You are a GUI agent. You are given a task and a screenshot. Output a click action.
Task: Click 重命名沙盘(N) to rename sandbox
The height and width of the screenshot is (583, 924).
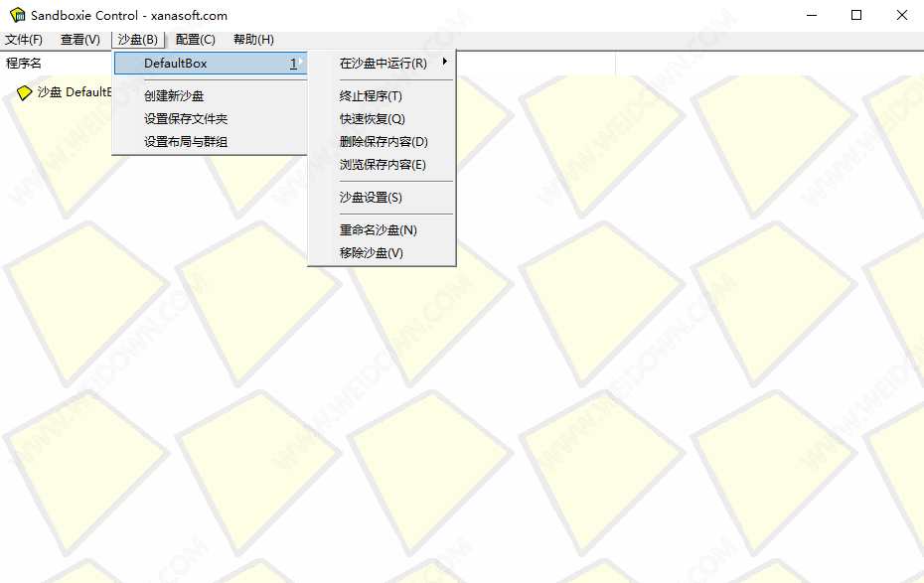tap(378, 230)
